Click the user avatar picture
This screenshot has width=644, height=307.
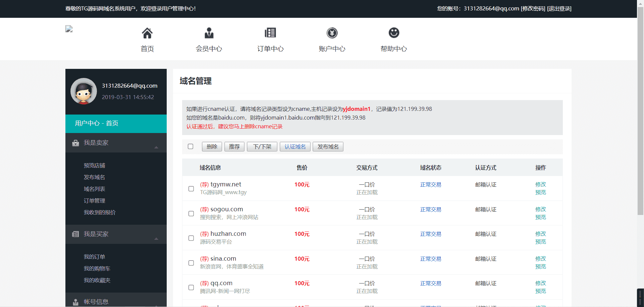click(84, 91)
